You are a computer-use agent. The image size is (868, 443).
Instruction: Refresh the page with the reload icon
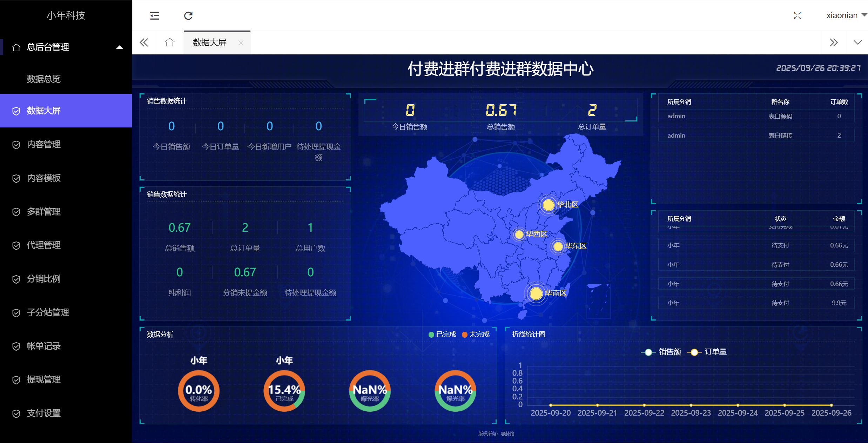[188, 15]
